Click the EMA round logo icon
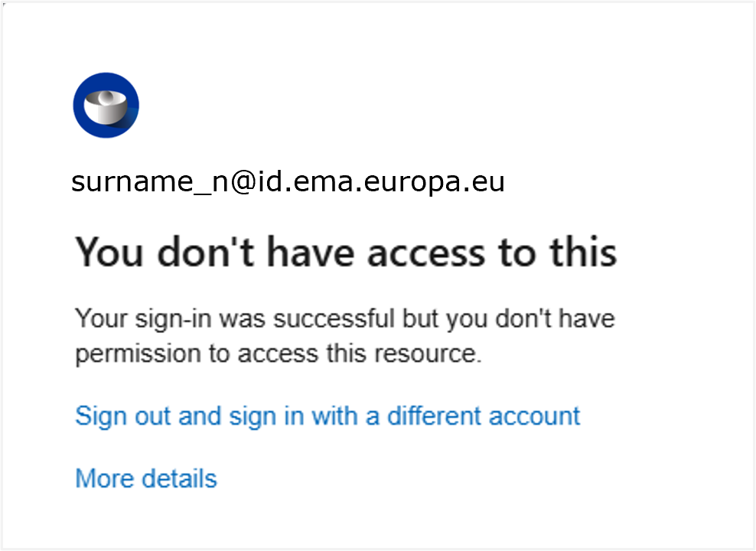Image resolution: width=756 pixels, height=551 pixels. click(106, 106)
